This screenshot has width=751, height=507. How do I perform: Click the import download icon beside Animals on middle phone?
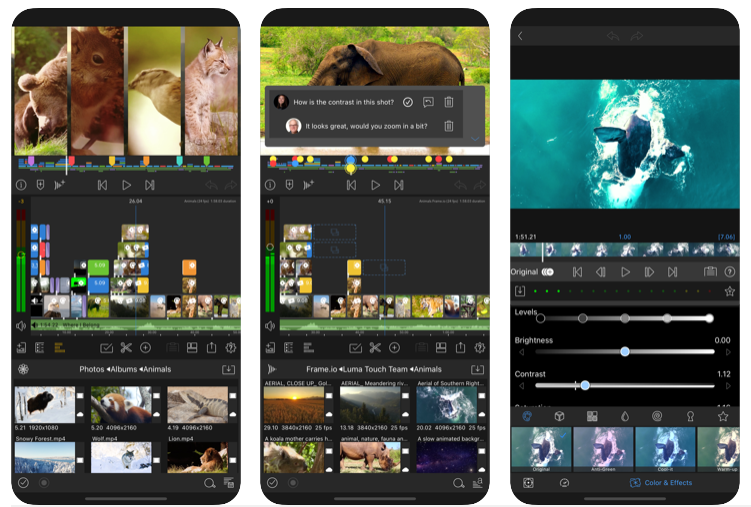(478, 369)
